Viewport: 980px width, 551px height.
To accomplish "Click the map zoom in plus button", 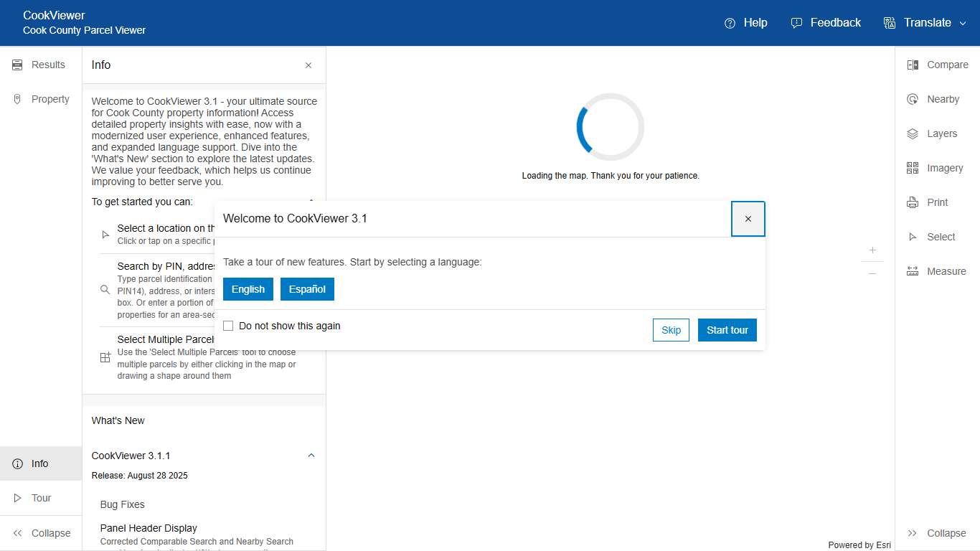I will pyautogui.click(x=872, y=250).
